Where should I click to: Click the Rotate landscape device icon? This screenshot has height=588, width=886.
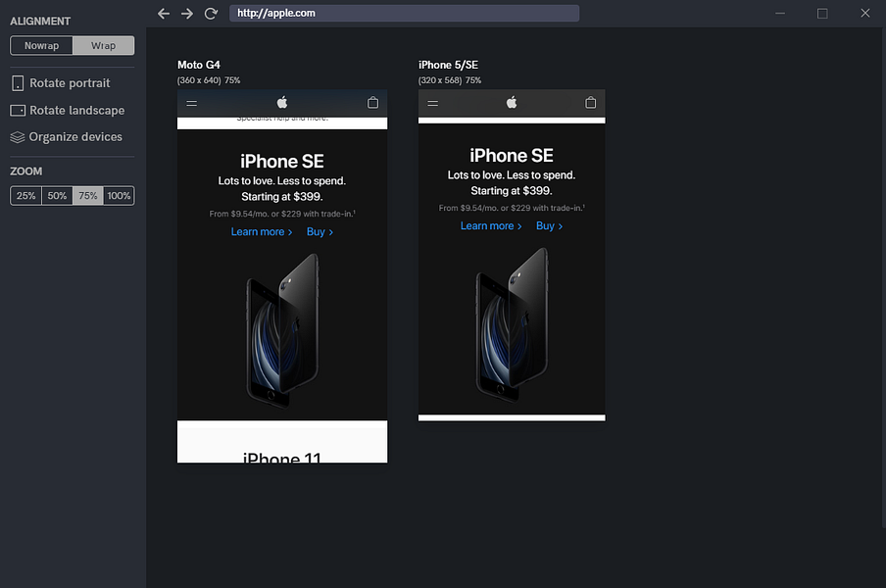(x=18, y=111)
